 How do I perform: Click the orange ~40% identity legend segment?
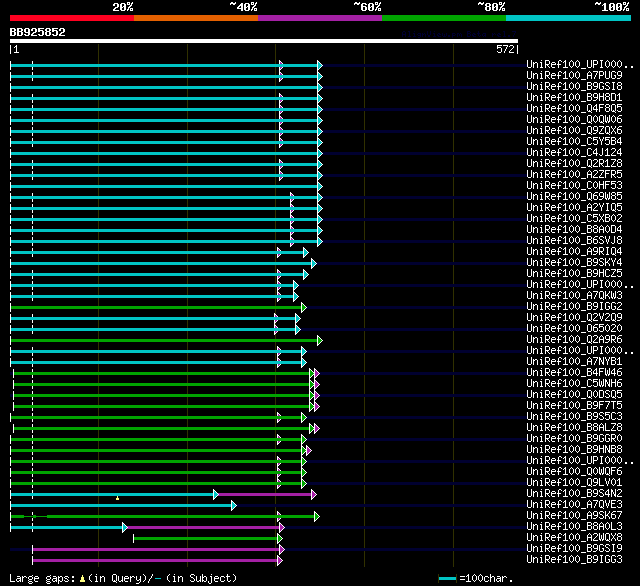point(196,18)
